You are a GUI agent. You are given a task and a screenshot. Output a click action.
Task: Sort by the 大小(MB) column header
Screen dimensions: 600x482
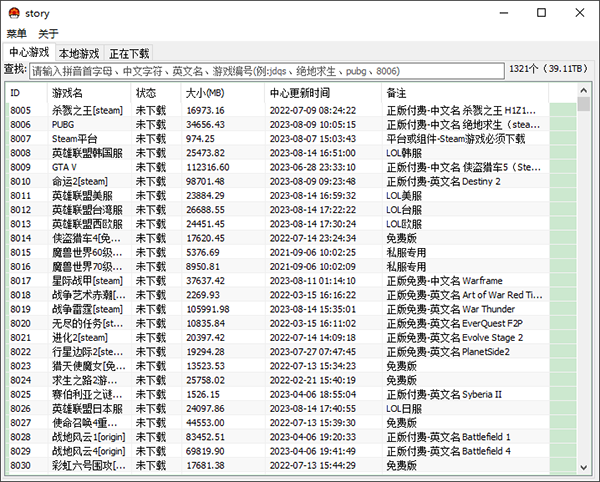[222, 93]
